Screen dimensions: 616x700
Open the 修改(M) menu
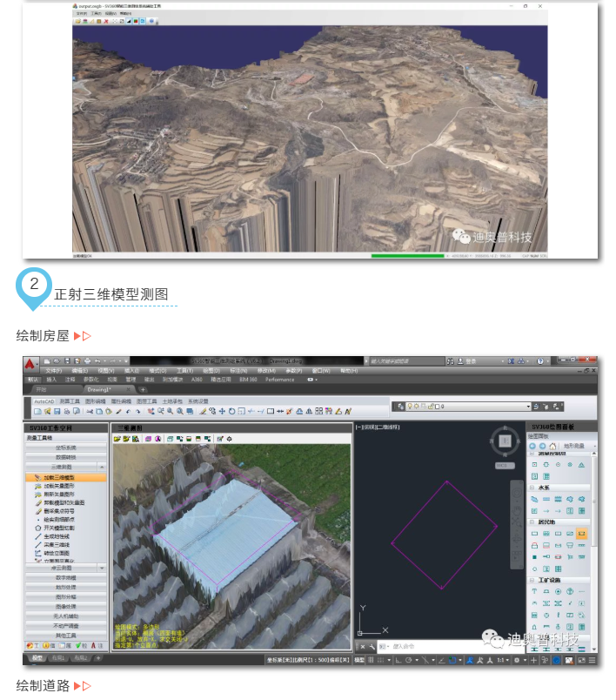[266, 371]
